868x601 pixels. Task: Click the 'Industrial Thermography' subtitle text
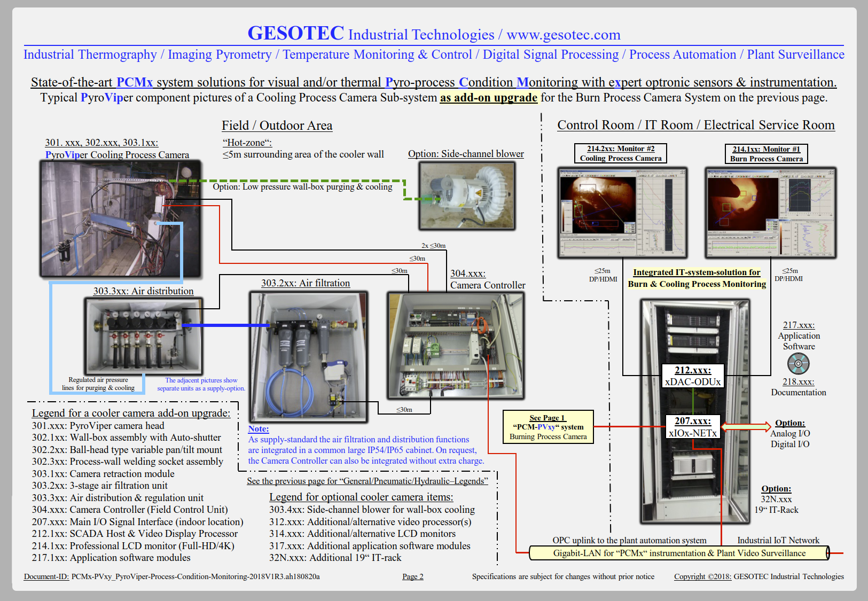[x=90, y=54]
